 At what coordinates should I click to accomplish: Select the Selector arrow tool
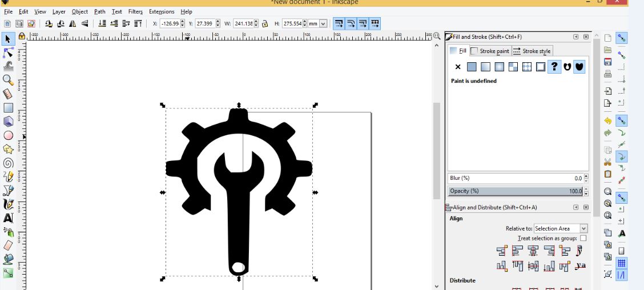click(8, 39)
